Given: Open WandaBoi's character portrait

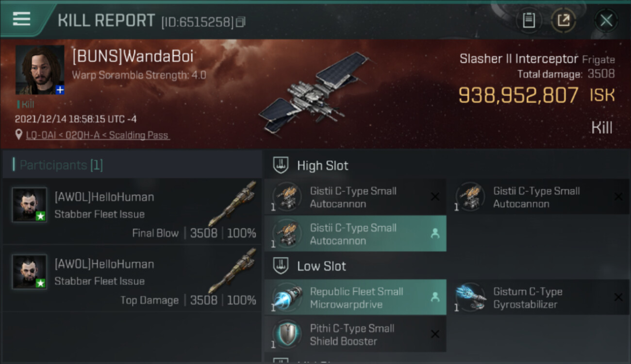Looking at the screenshot, I should 40,70.
